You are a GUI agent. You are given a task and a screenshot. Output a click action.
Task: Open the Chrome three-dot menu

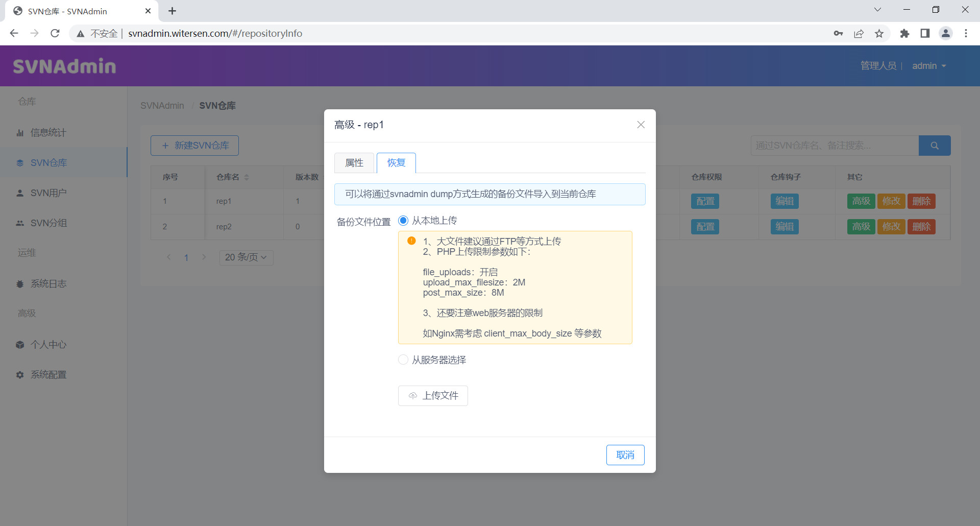966,33
